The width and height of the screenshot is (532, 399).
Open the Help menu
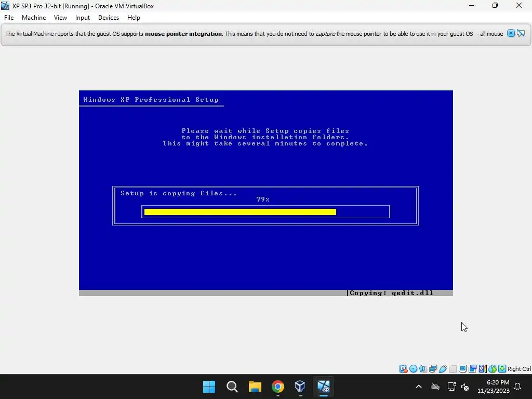click(x=134, y=18)
